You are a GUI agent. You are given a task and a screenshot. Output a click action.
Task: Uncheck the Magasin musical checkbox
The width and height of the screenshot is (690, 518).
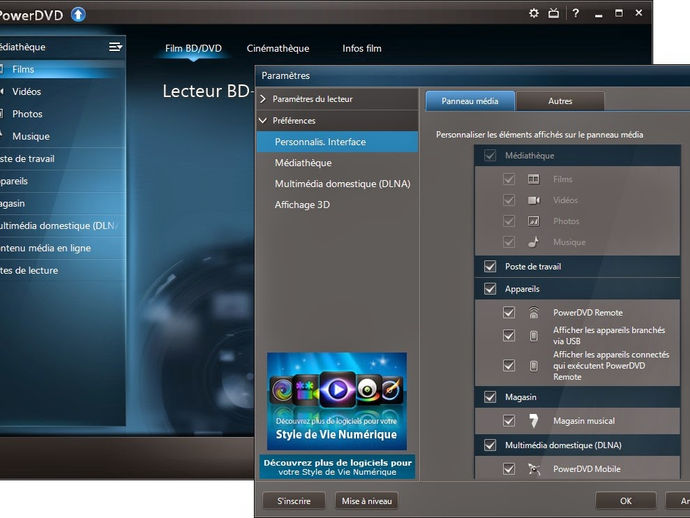pos(509,421)
